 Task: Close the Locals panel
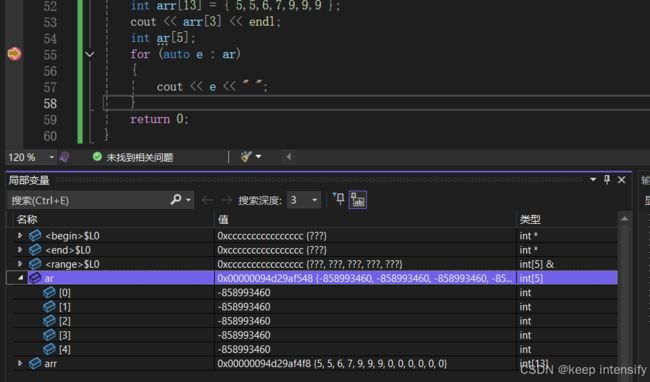click(x=621, y=180)
